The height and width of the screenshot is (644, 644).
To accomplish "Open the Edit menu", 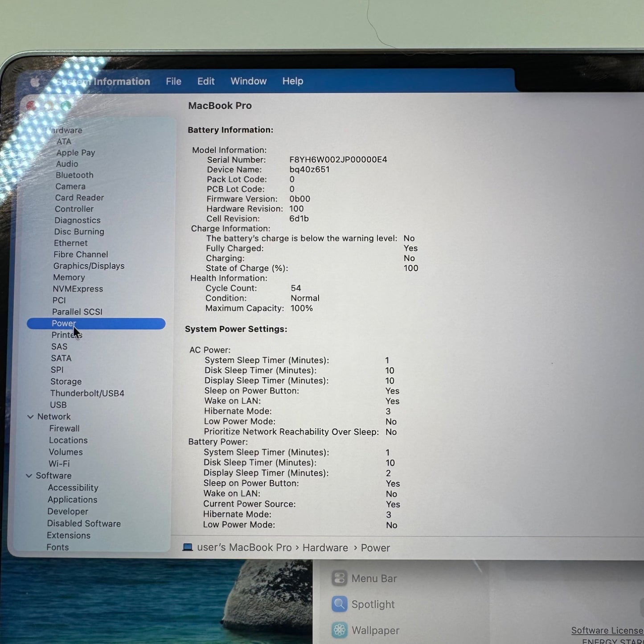I will click(x=206, y=81).
